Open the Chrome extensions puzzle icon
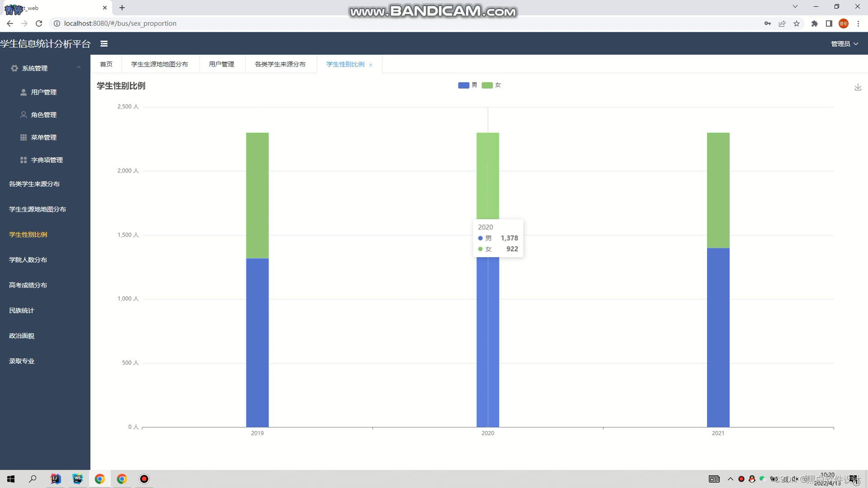 (x=815, y=23)
